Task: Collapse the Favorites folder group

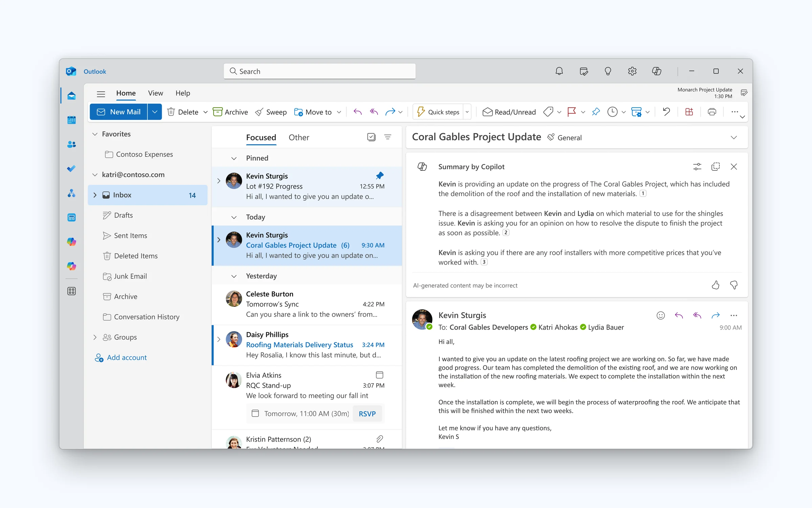Action: click(95, 134)
